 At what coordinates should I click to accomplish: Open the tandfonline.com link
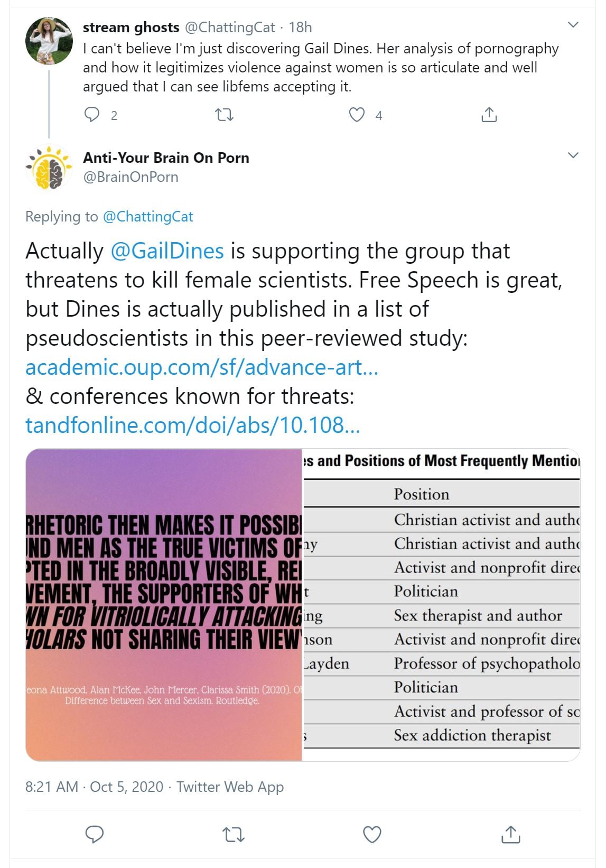(193, 425)
